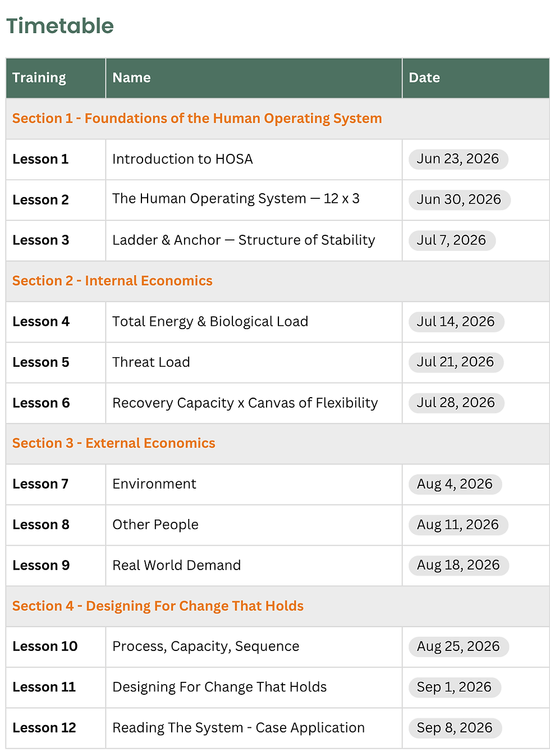Select the Aug 4, 2026 date badge

pos(455,484)
